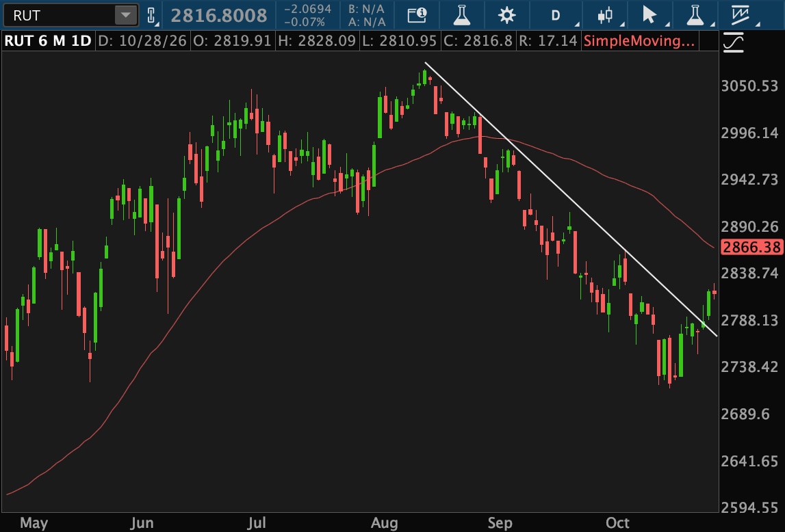Click the Oct label on time axis
The image size is (785, 532).
tap(617, 523)
